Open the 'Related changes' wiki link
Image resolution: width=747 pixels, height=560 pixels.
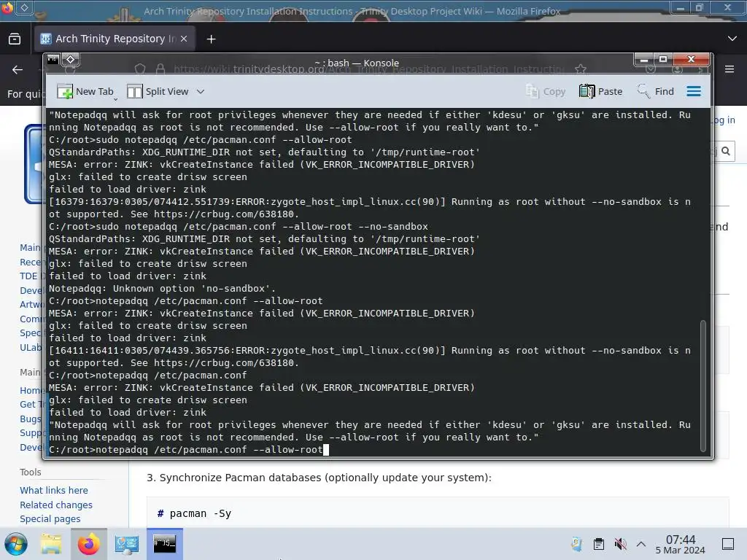click(x=56, y=505)
